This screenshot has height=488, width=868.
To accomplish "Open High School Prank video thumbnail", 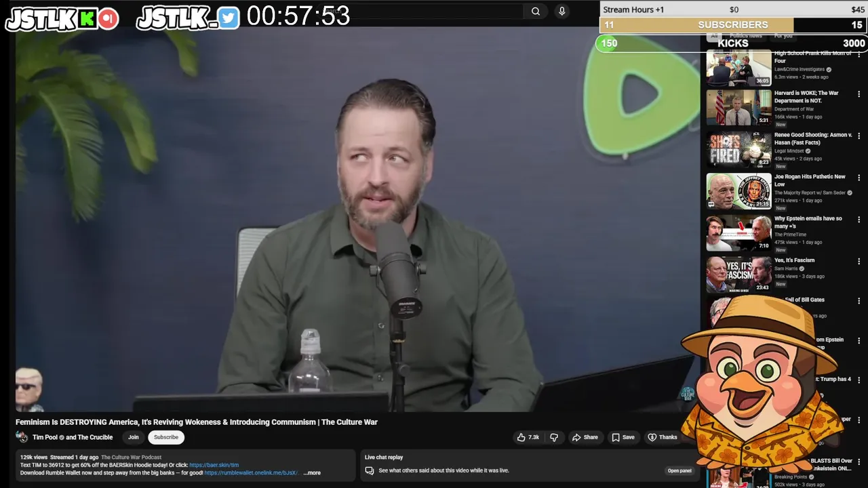I will (738, 67).
